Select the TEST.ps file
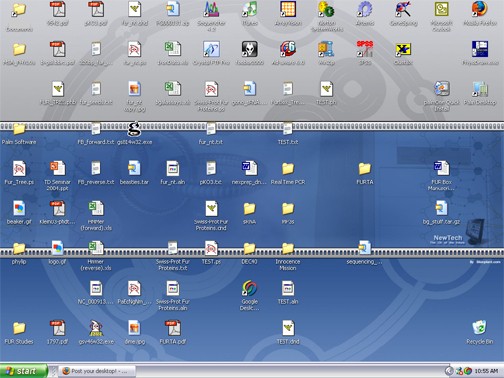Screen dimensions: 504x378 (x=211, y=249)
